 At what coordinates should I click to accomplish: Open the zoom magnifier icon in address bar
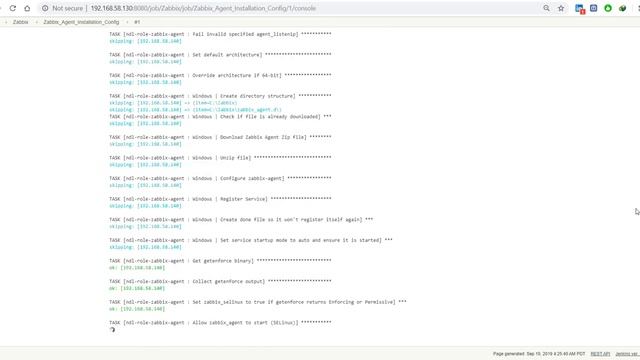point(546,8)
